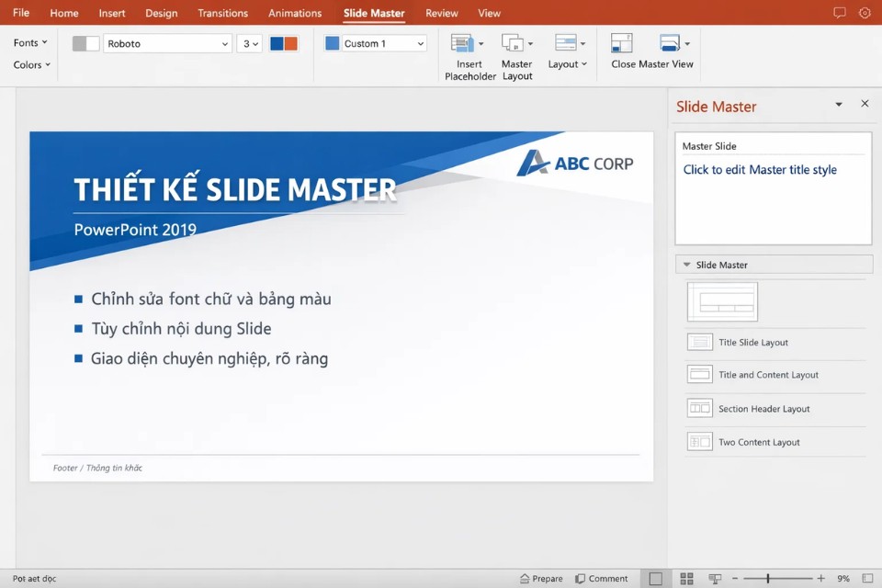Open Slide Sorter view from status bar
The width and height of the screenshot is (882, 588).
(686, 578)
